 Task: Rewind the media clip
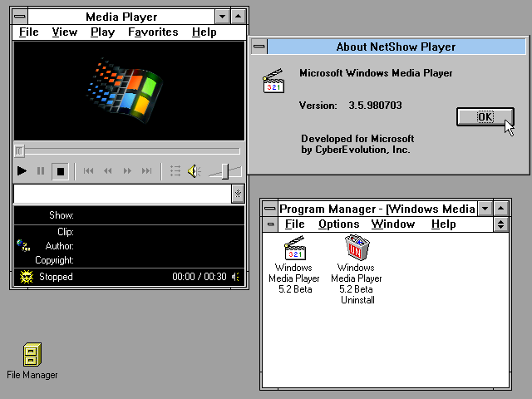point(108,171)
